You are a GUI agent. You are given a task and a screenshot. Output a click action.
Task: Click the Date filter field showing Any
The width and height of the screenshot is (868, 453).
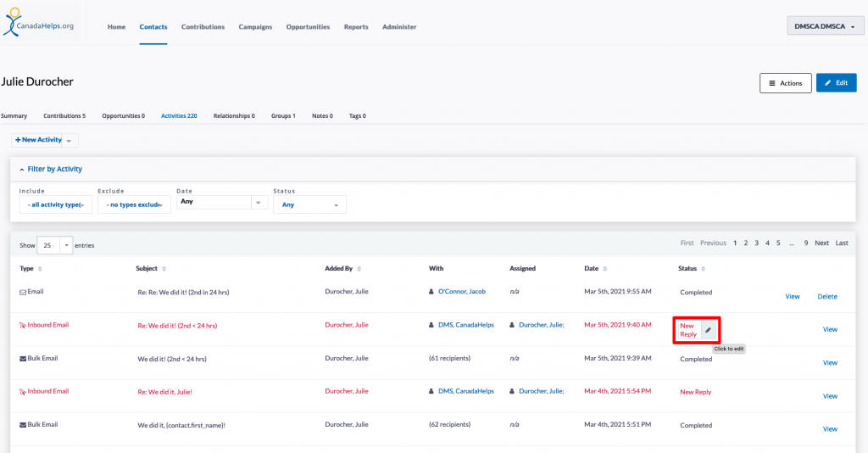214,202
